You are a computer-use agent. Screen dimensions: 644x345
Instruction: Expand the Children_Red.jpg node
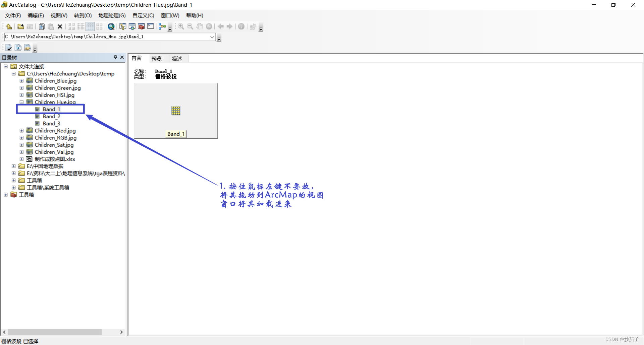pyautogui.click(x=21, y=131)
